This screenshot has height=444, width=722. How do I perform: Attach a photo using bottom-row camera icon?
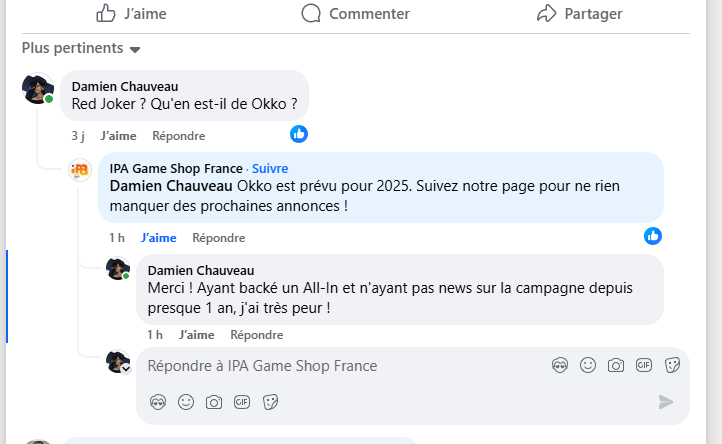pos(214,402)
